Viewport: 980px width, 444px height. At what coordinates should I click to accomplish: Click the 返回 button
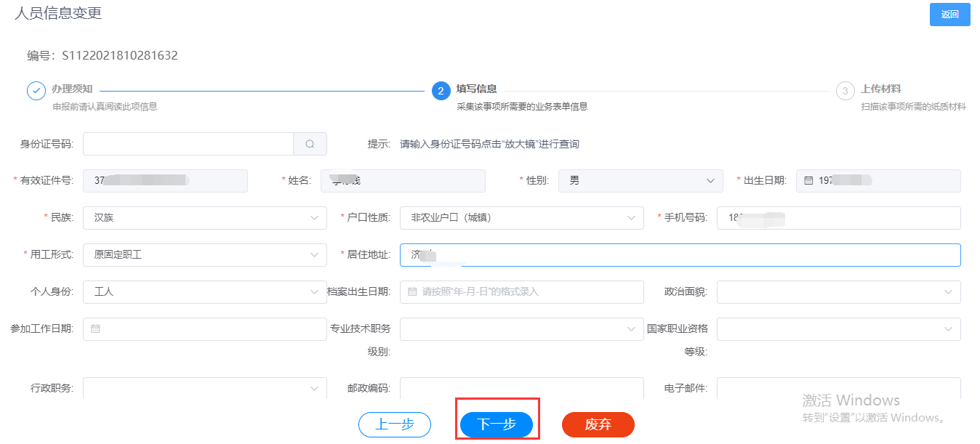tap(949, 15)
